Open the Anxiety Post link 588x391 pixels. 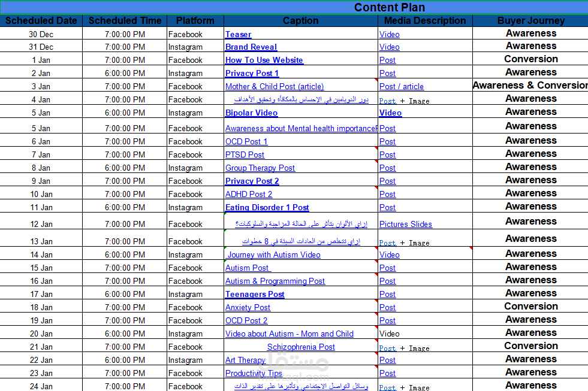coord(248,308)
